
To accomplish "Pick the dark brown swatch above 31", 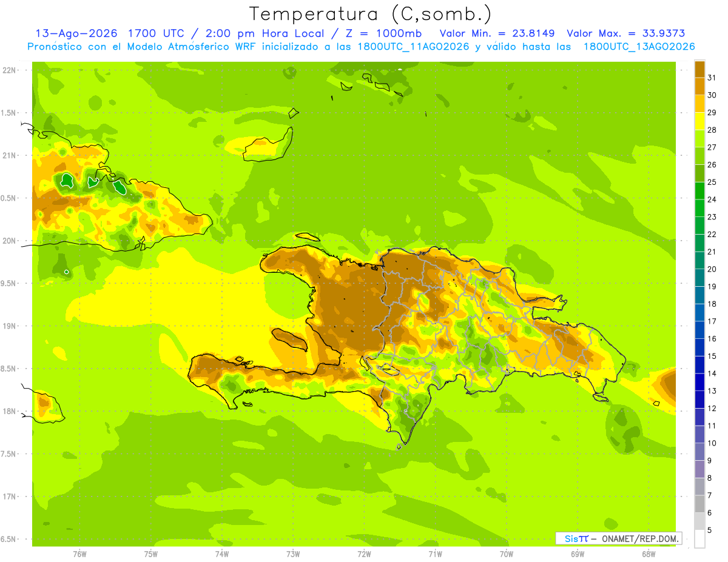I will point(699,69).
